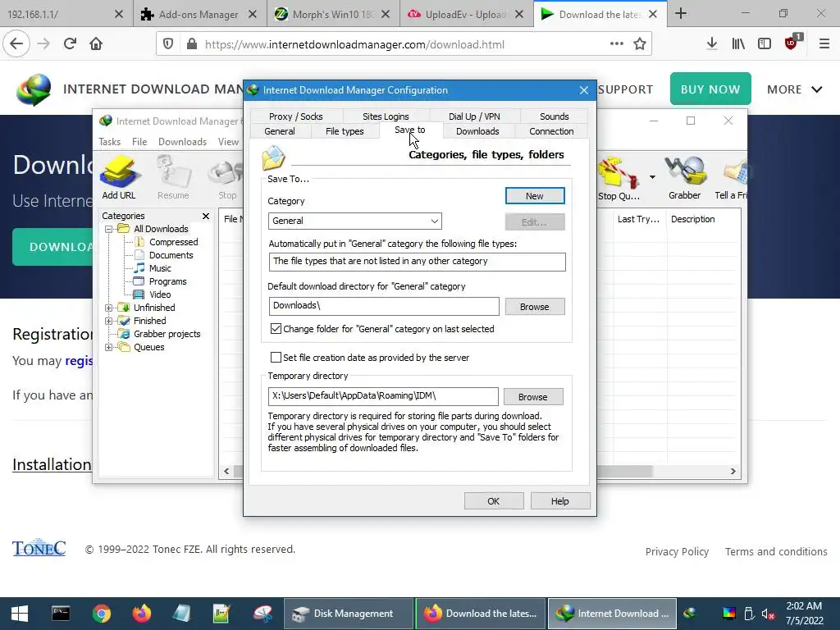This screenshot has width=840, height=630.
Task: Click horizontal scrollbar right arrow in IDM
Action: (733, 472)
